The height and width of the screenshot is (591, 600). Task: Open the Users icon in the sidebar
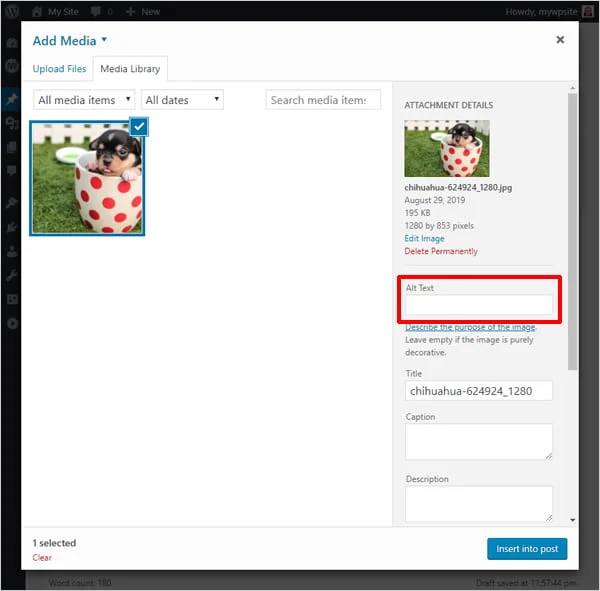click(12, 251)
